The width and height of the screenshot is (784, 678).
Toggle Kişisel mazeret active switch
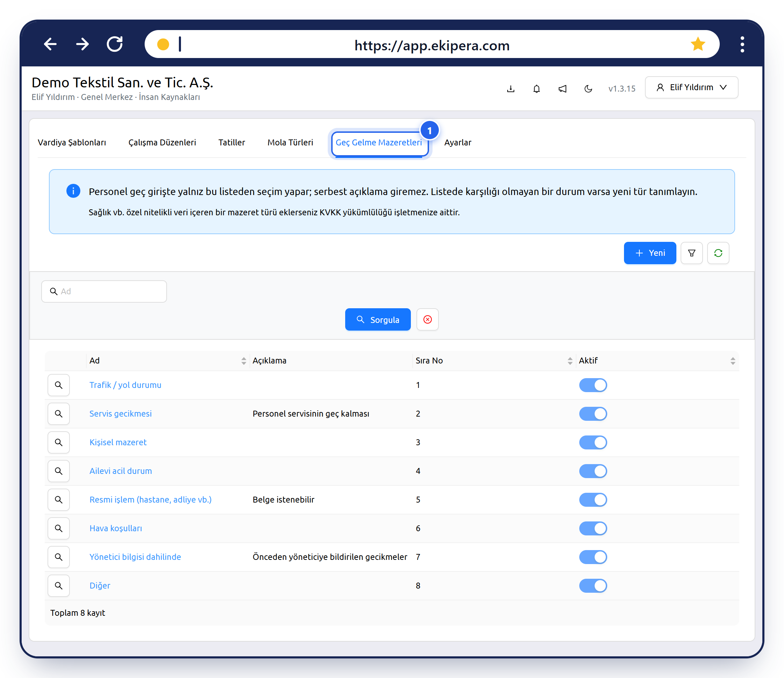point(593,442)
